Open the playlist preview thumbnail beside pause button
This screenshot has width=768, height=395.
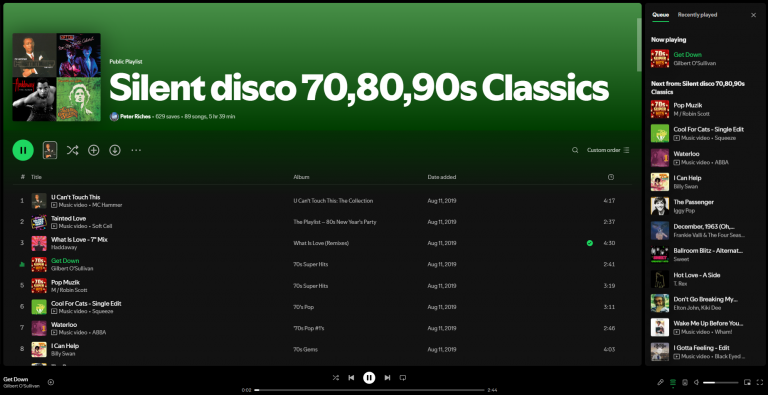50,150
